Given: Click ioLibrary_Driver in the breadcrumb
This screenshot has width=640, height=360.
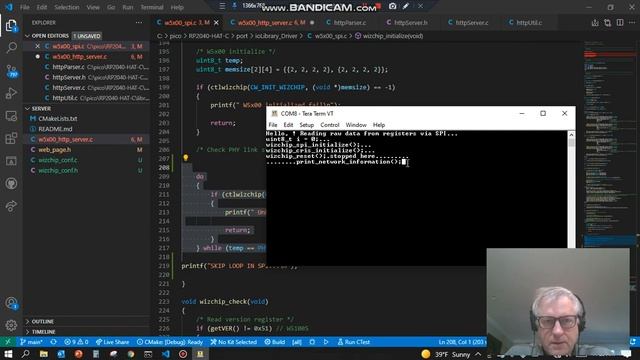Looking at the screenshot, I should click(x=276, y=36).
